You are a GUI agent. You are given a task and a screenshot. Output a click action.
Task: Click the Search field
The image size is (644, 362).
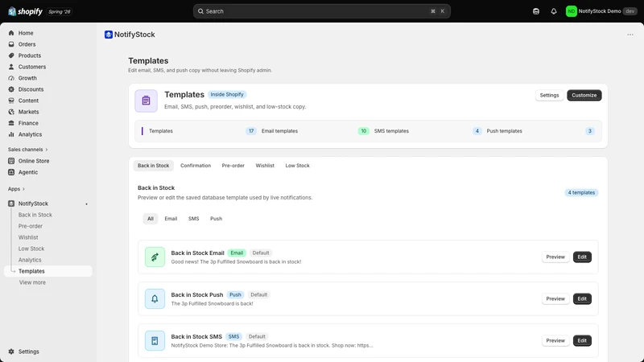pyautogui.click(x=321, y=11)
